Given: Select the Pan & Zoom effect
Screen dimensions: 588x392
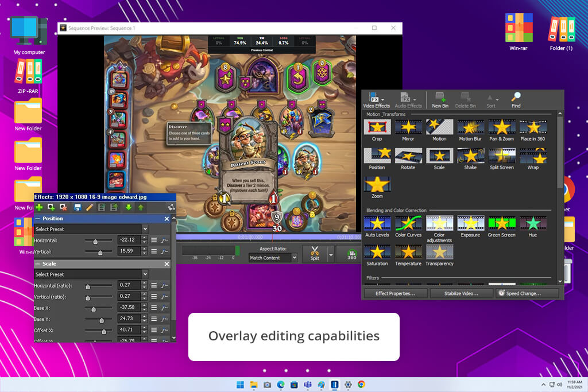Looking at the screenshot, I should [x=501, y=130].
